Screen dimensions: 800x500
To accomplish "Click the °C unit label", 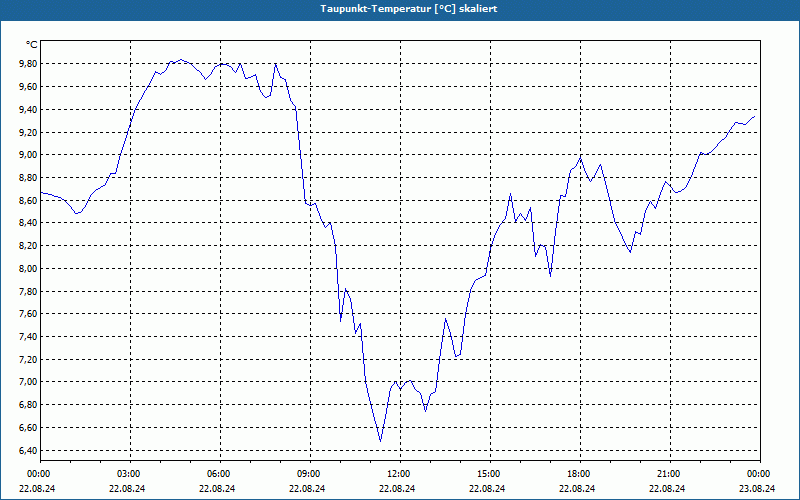I will (31, 45).
